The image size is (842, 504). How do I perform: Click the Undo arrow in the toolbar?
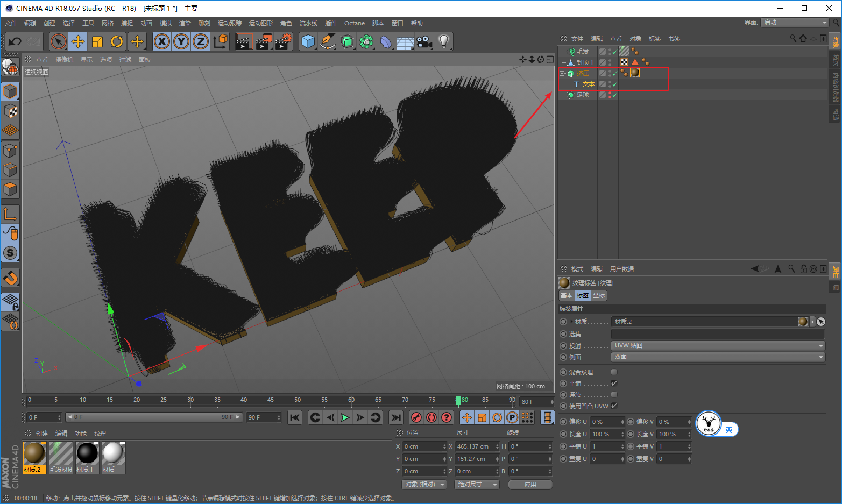pyautogui.click(x=15, y=41)
